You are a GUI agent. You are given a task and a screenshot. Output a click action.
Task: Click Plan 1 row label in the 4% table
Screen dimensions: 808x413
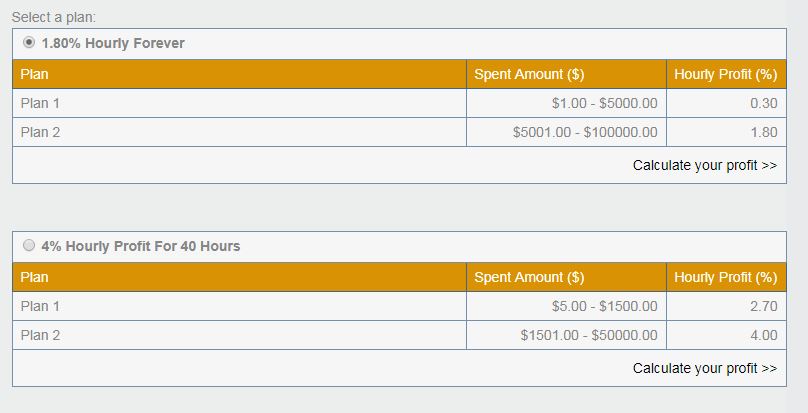41,306
